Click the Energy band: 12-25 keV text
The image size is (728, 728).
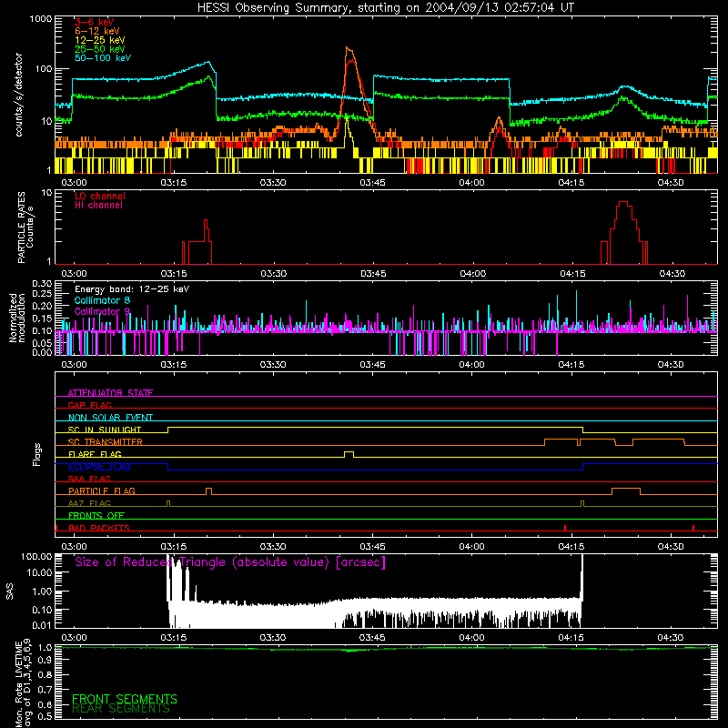coord(132,289)
